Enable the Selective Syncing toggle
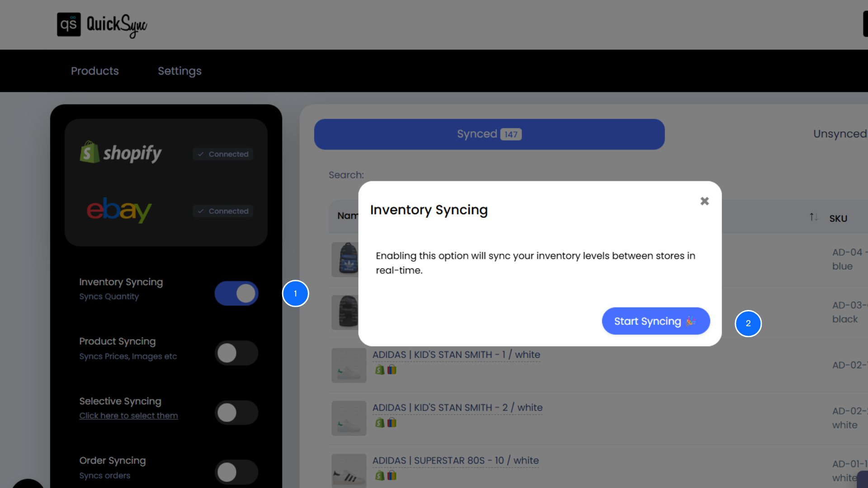868x488 pixels. [x=236, y=412]
